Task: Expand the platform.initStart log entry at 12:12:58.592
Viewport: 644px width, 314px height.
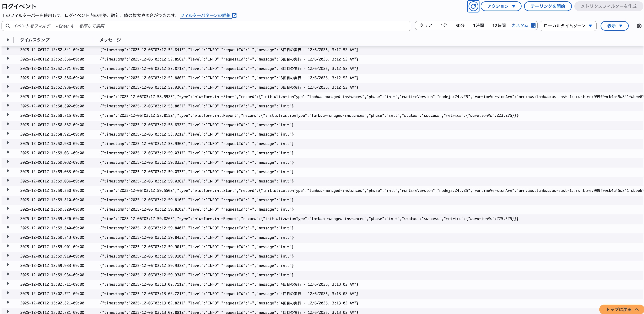Action: (8, 96)
